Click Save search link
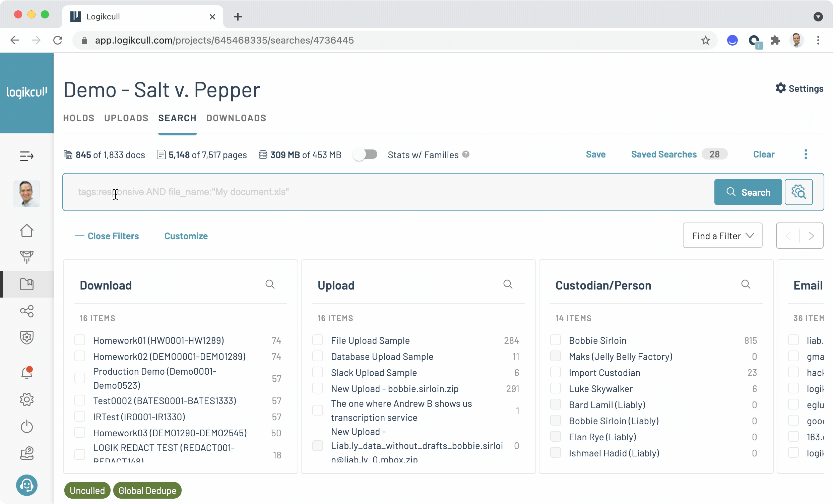This screenshot has height=504, width=833. tap(596, 154)
